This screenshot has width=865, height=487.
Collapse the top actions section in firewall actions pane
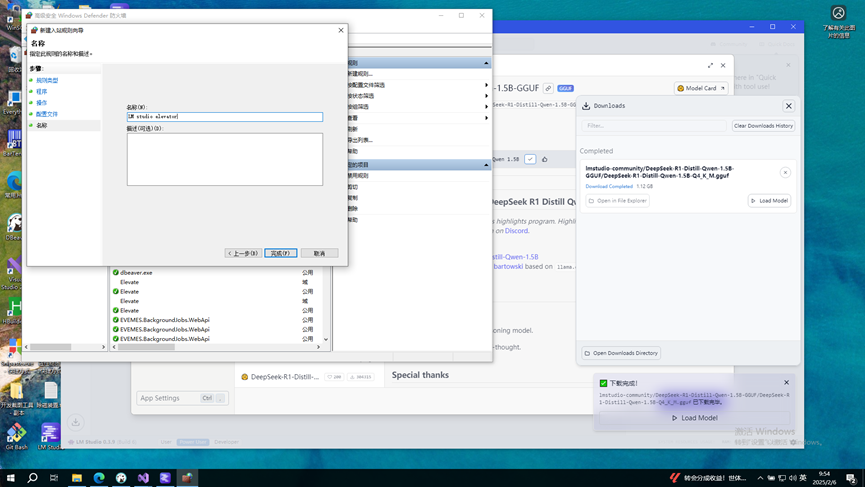[486, 63]
